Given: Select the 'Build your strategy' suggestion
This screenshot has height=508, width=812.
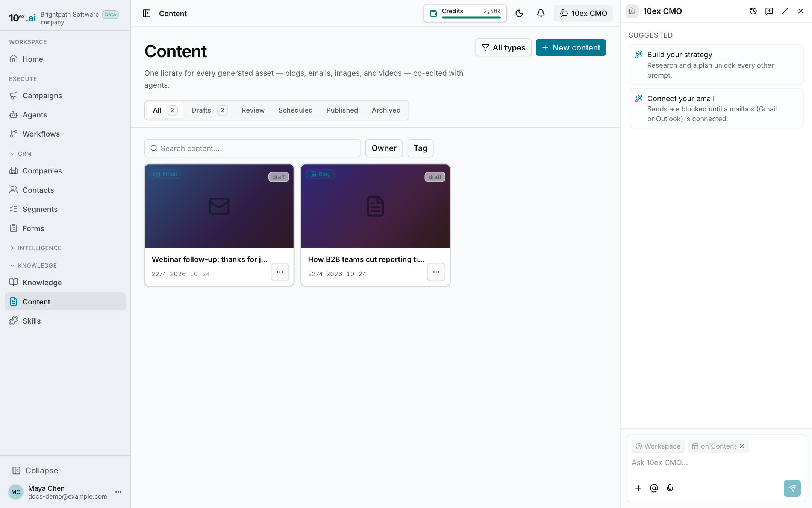Looking at the screenshot, I should tap(716, 65).
